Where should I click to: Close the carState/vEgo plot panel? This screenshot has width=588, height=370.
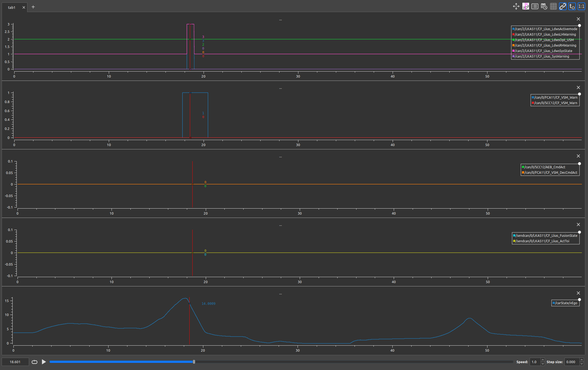(578, 293)
